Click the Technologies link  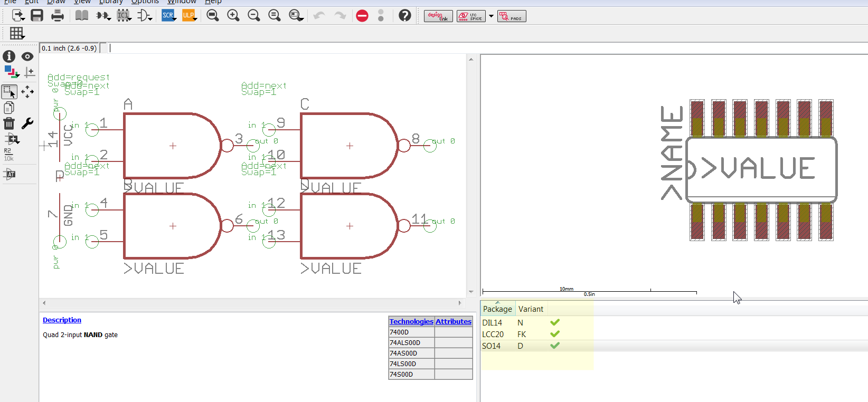click(411, 321)
